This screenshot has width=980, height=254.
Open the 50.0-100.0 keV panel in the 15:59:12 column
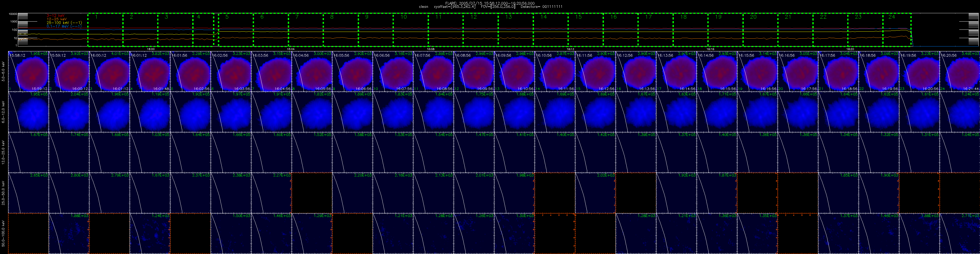tap(69, 233)
